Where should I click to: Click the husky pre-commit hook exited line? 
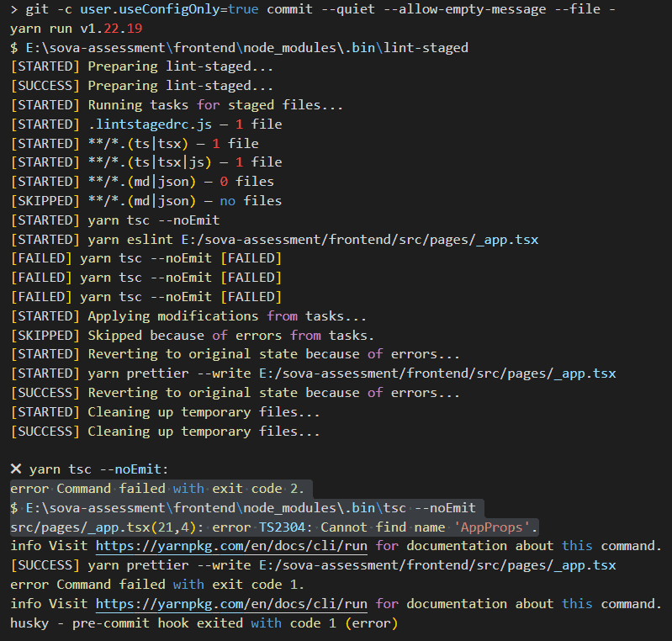tap(204, 623)
